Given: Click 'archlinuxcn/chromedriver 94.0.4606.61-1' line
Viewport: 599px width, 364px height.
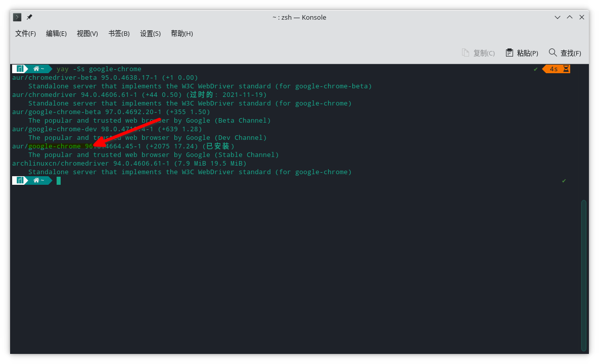Looking at the screenshot, I should (x=129, y=163).
